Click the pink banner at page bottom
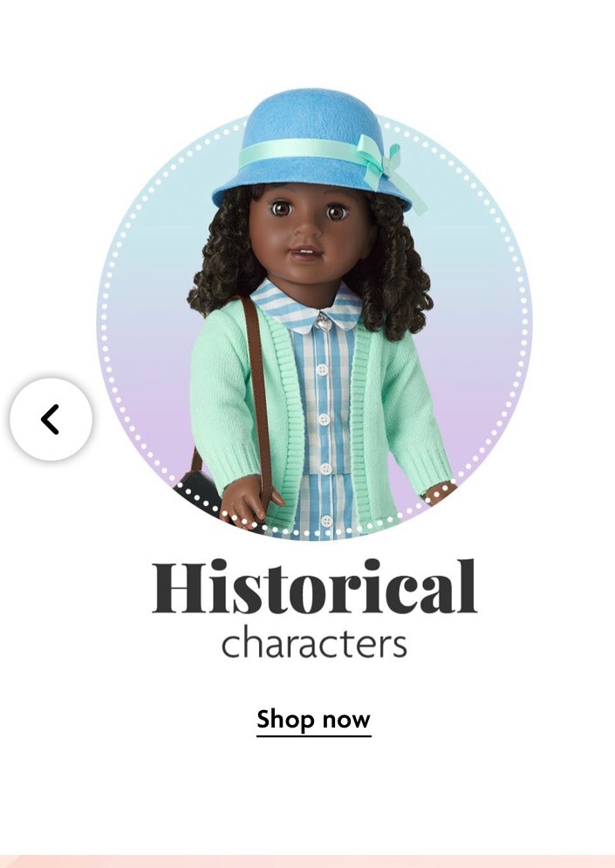 [x=307, y=861]
